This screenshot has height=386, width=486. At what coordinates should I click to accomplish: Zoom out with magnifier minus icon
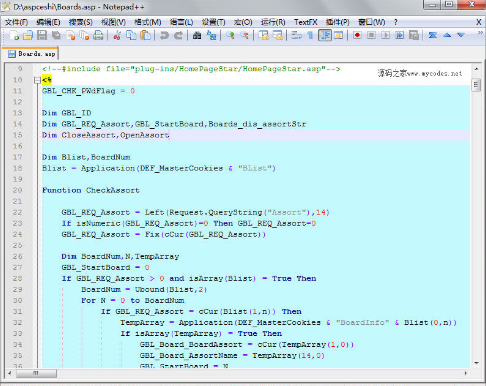[x=244, y=35]
